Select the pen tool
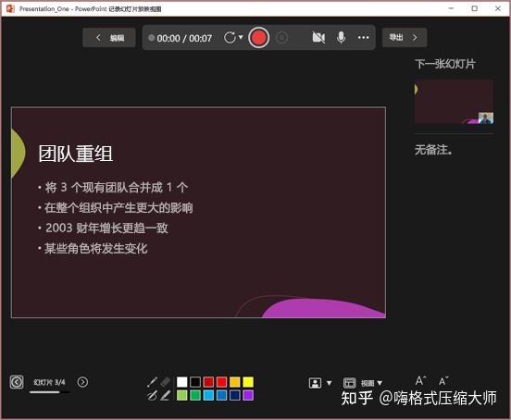 152,395
